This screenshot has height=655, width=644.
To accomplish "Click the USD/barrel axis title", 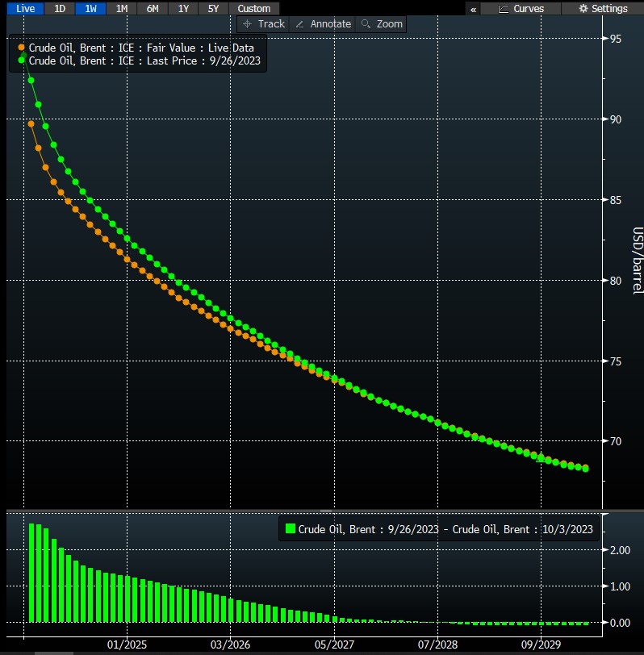I will [637, 261].
